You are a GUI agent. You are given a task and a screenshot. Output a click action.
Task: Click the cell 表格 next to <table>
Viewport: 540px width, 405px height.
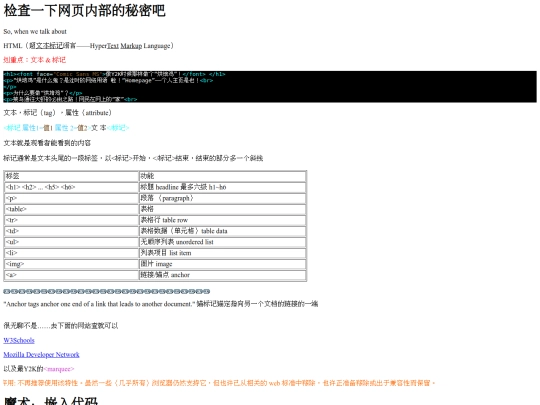222,209
